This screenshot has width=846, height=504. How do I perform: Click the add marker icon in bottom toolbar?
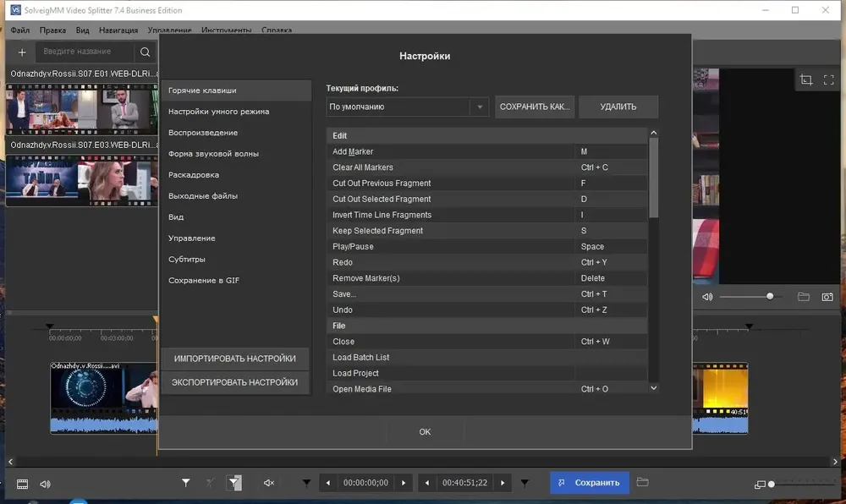point(185,483)
